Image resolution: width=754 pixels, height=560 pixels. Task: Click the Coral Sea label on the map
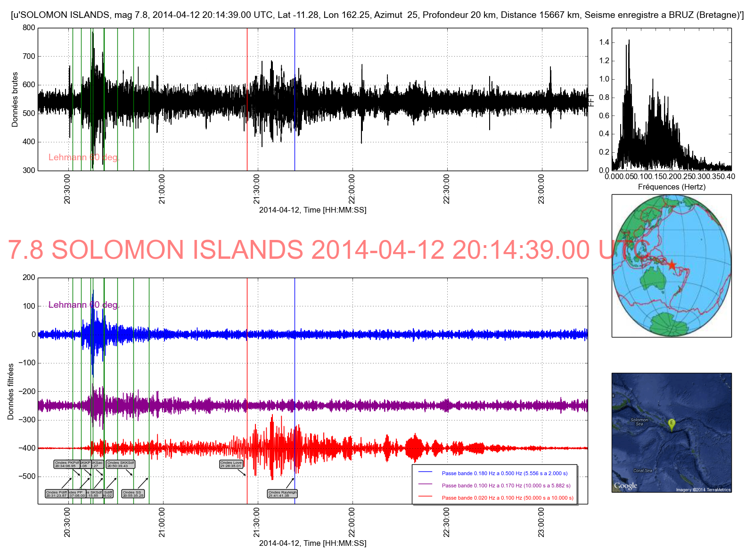point(643,470)
